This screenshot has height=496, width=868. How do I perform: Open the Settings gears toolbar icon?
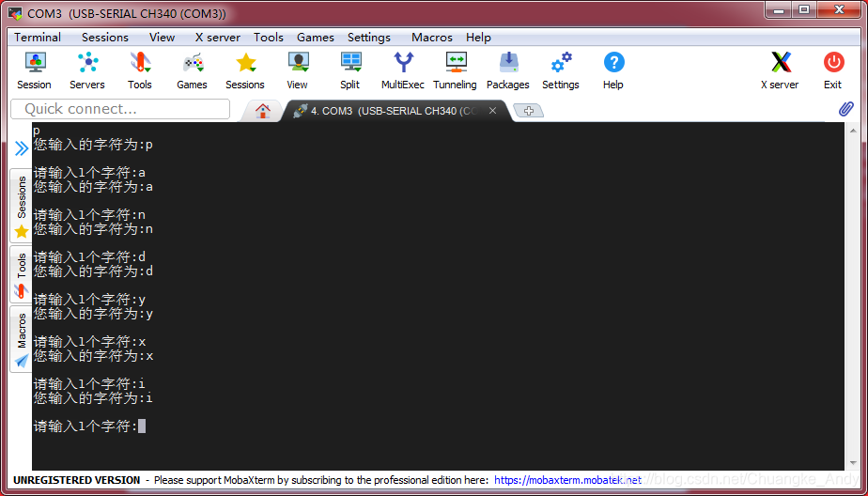561,70
